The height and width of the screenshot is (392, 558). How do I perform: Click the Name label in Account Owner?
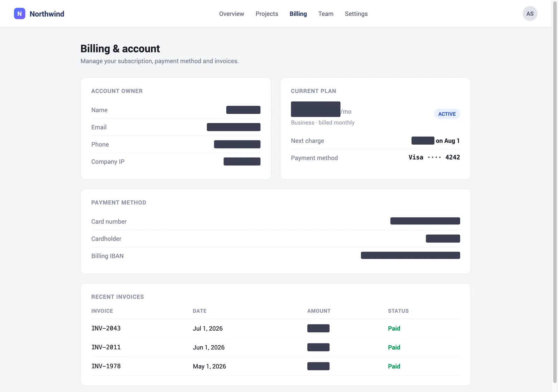[99, 110]
